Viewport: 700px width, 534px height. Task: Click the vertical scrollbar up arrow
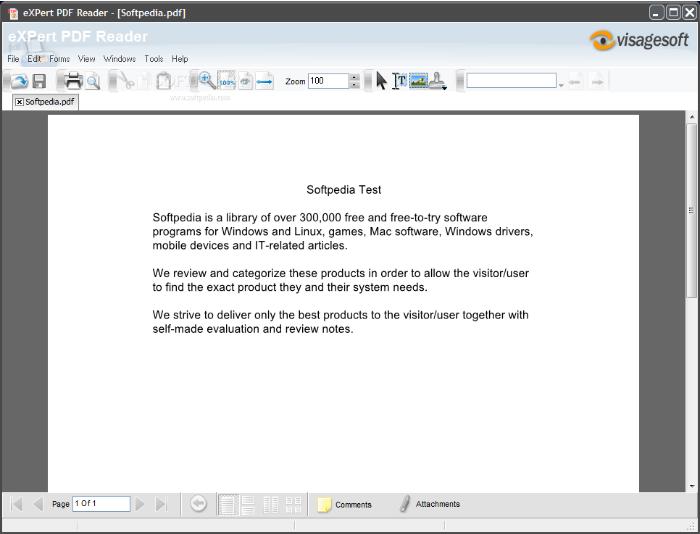point(692,117)
